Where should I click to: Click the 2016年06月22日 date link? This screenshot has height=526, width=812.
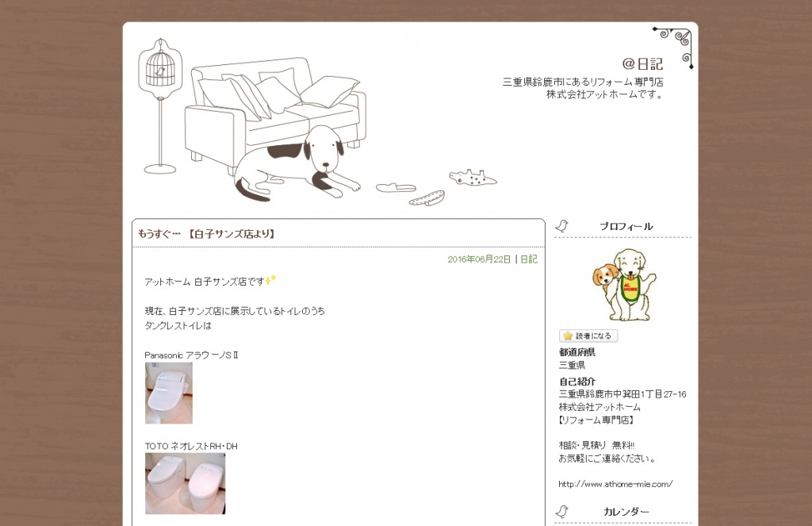pos(479,259)
